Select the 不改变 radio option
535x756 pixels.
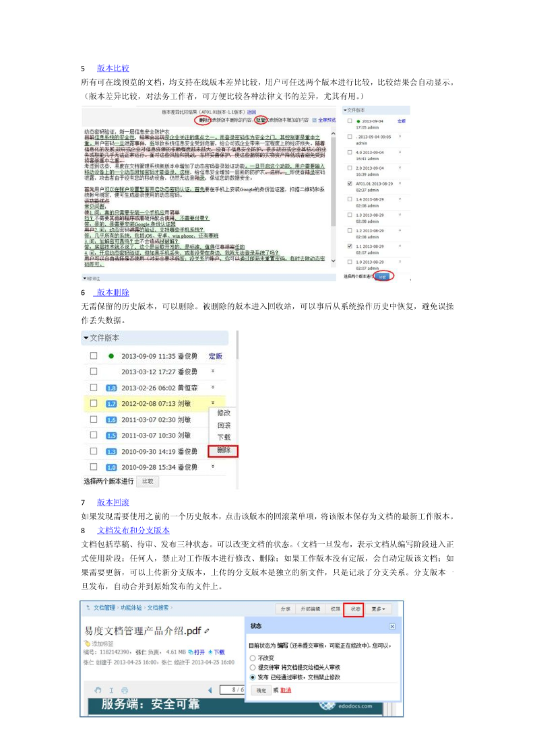coord(252,658)
